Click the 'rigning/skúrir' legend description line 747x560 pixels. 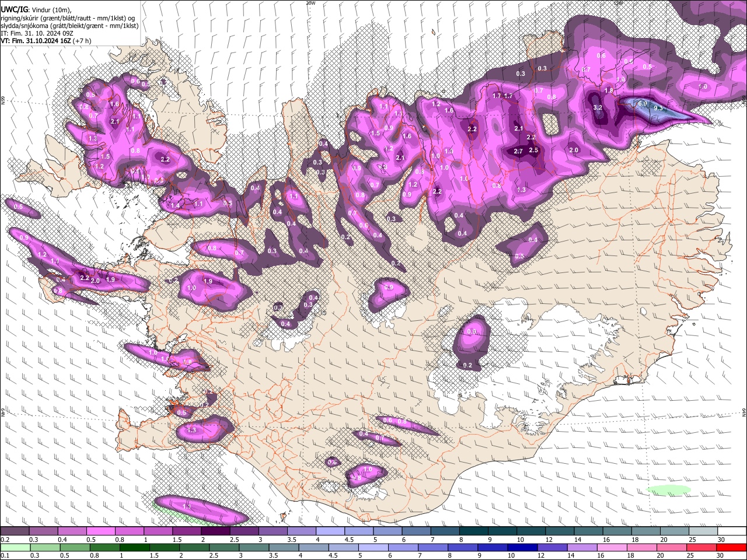click(68, 17)
